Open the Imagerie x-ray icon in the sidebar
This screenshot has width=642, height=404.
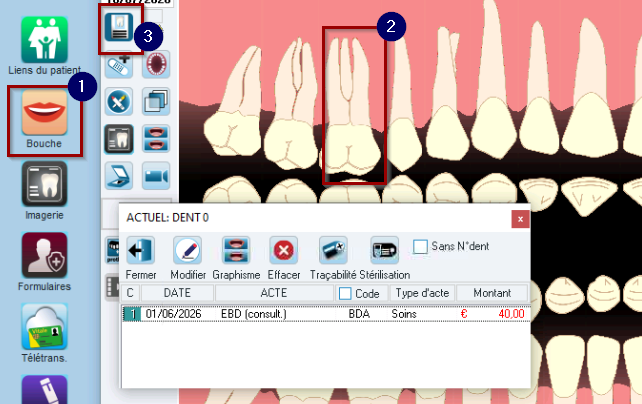click(x=44, y=184)
